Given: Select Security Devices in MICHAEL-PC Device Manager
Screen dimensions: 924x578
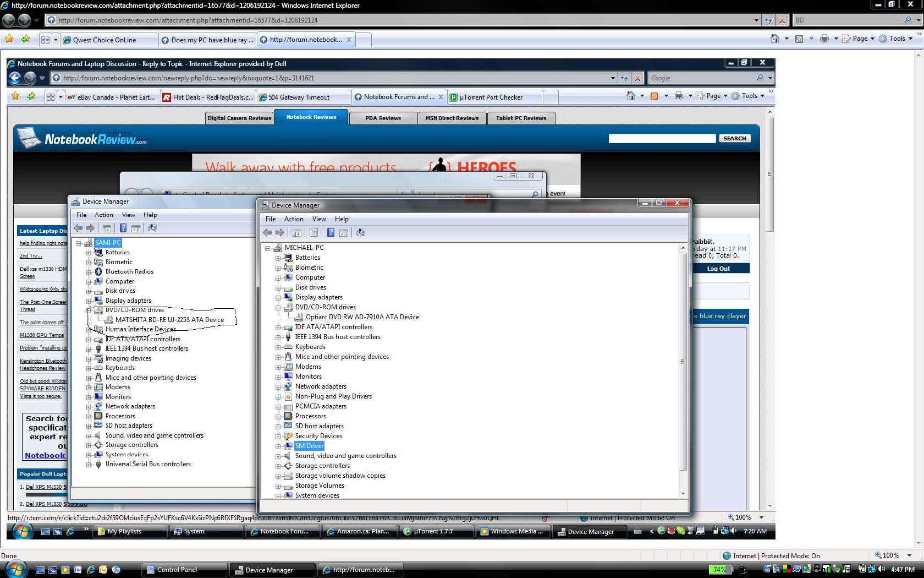Looking at the screenshot, I should click(x=318, y=436).
